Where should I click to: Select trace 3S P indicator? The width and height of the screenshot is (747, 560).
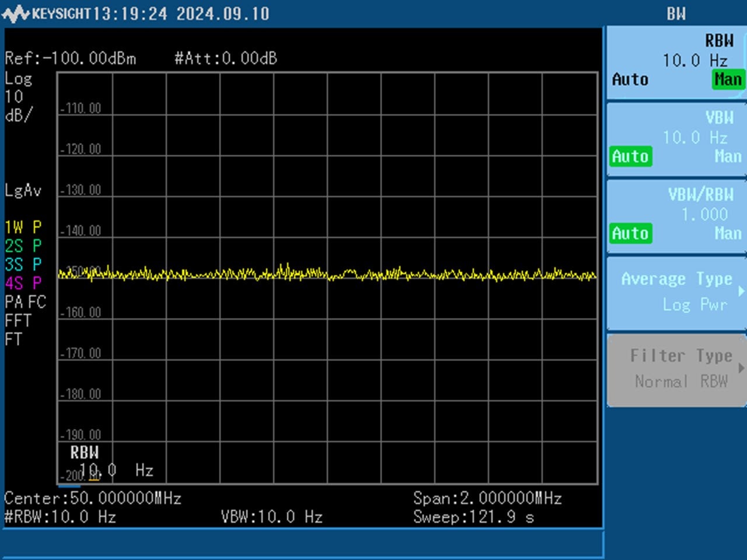[x=23, y=264]
